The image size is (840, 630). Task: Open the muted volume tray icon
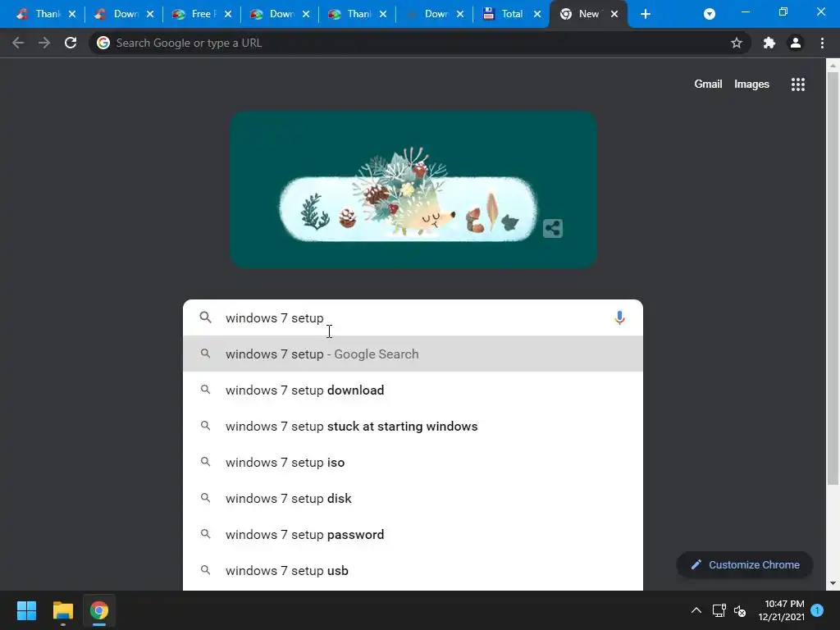(740, 610)
